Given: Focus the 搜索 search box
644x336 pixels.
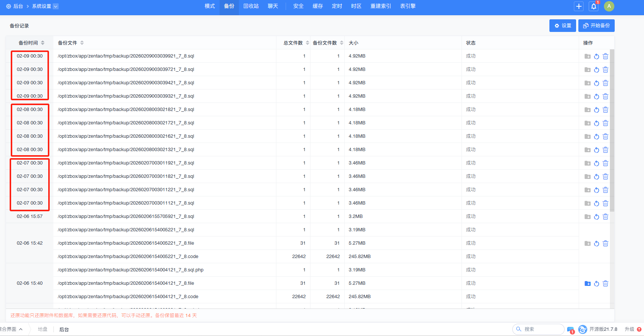Looking at the screenshot, I should 538,329.
